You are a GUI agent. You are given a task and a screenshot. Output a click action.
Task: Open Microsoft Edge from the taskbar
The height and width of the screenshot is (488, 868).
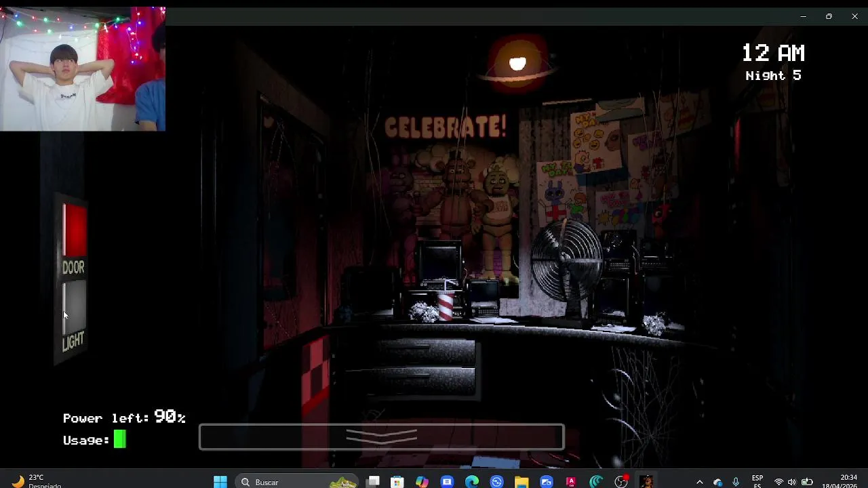coord(472,482)
